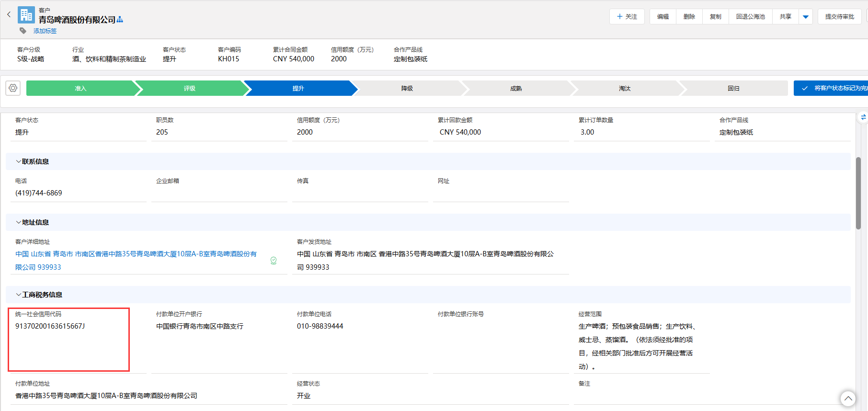Open the stage settings gear icon
Screen dimensions: 868x411
(13, 88)
